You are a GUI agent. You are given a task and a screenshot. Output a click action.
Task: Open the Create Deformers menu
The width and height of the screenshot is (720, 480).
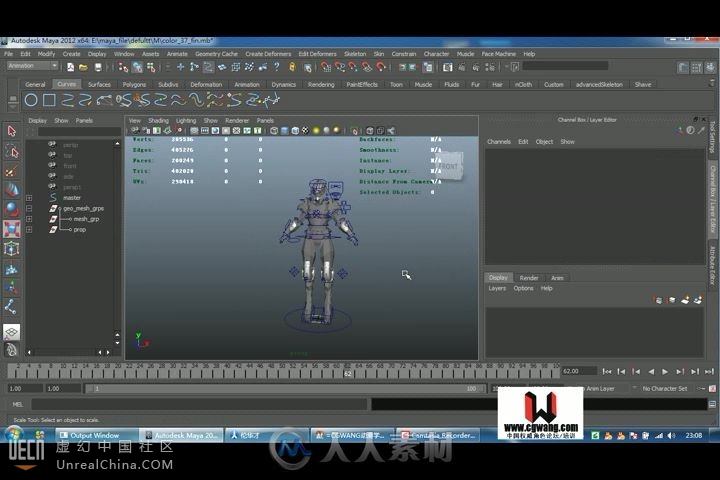(x=268, y=54)
